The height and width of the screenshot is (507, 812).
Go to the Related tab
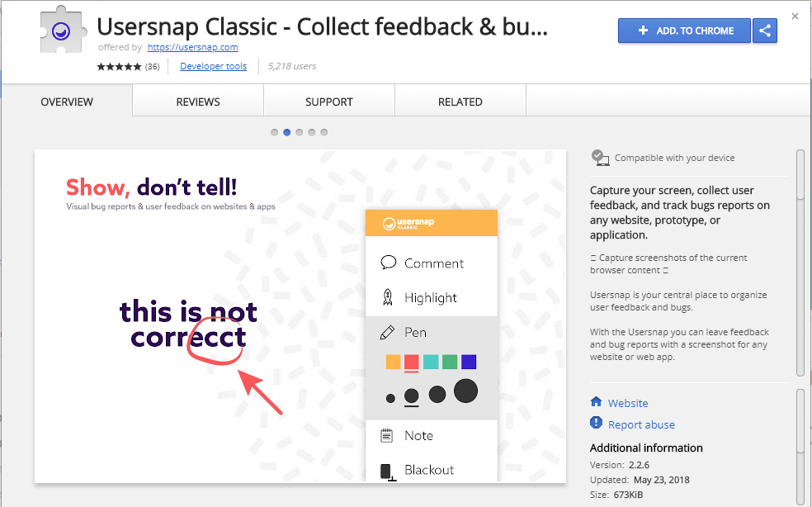[460, 102]
